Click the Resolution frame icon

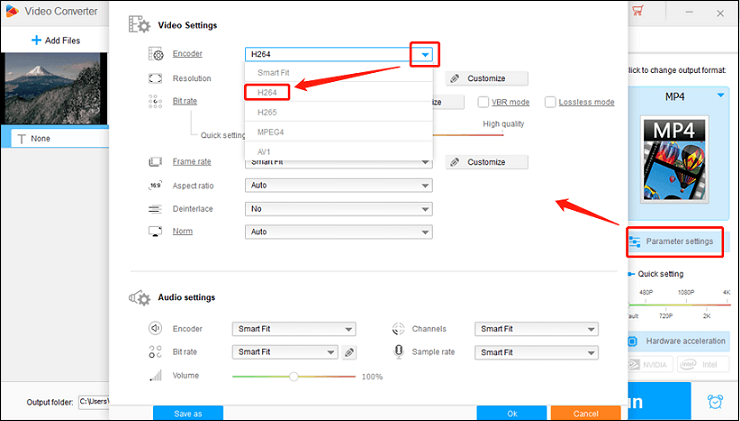click(x=155, y=78)
